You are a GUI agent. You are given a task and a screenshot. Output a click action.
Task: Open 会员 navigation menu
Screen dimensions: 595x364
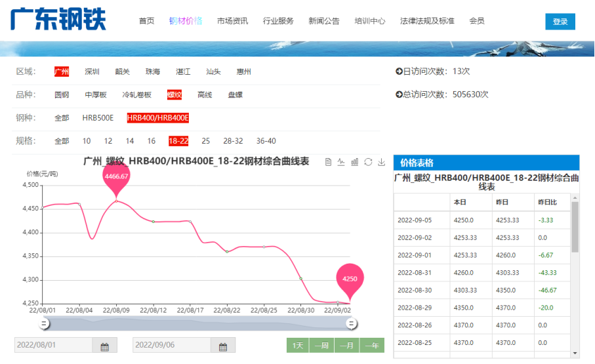point(477,21)
